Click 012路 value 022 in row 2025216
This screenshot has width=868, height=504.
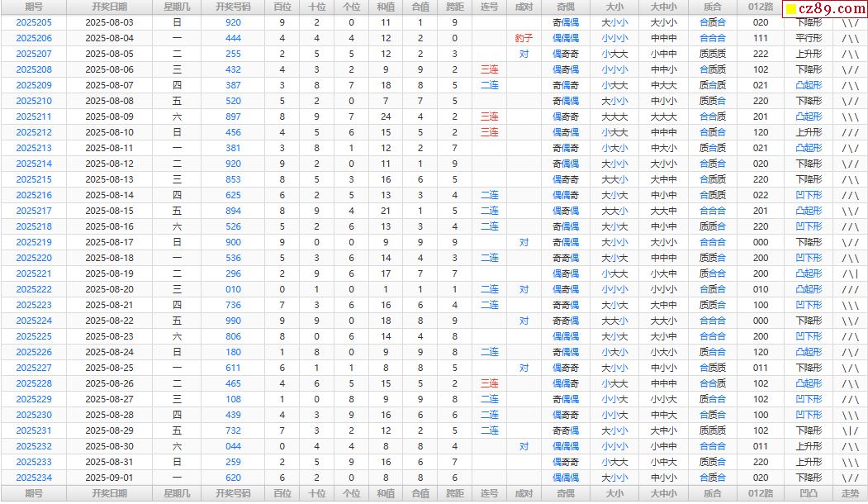[x=761, y=196]
